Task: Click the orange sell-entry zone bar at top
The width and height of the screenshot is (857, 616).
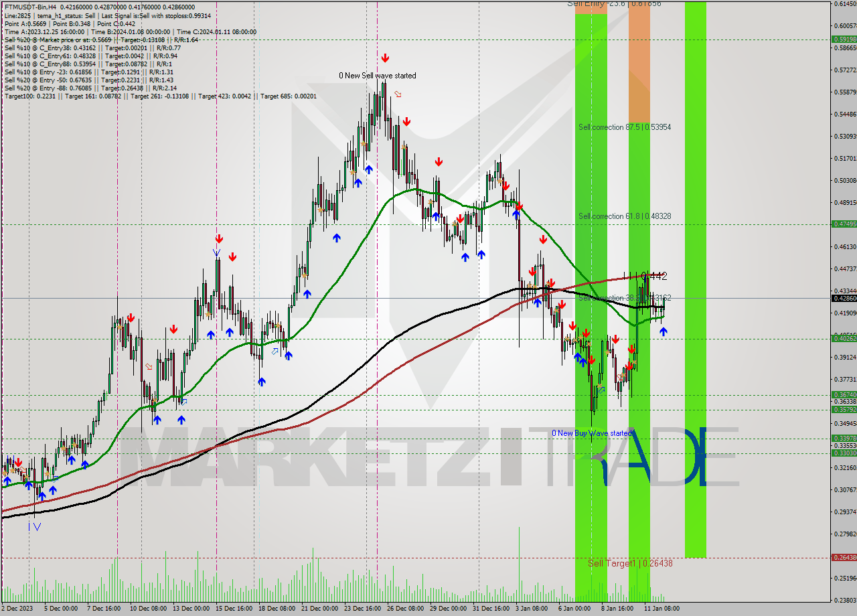Action: click(639, 62)
